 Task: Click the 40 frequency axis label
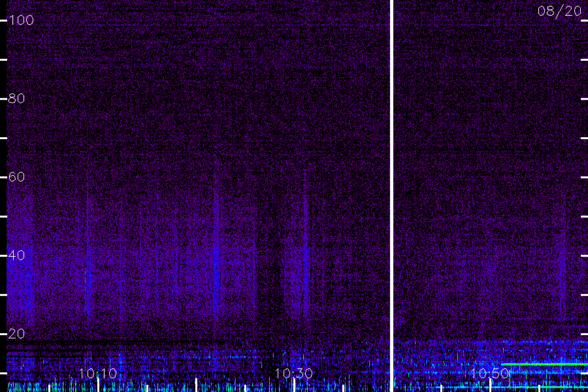click(16, 255)
